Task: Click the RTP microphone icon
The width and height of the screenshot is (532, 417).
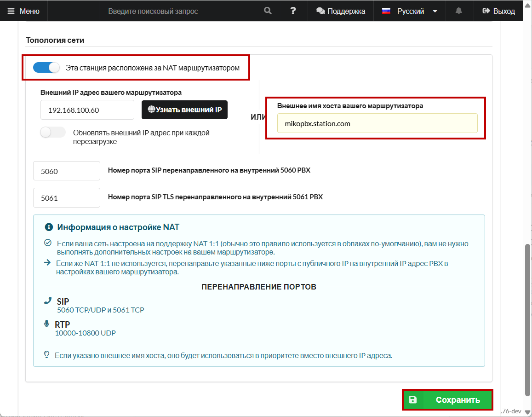Action: 46,324
